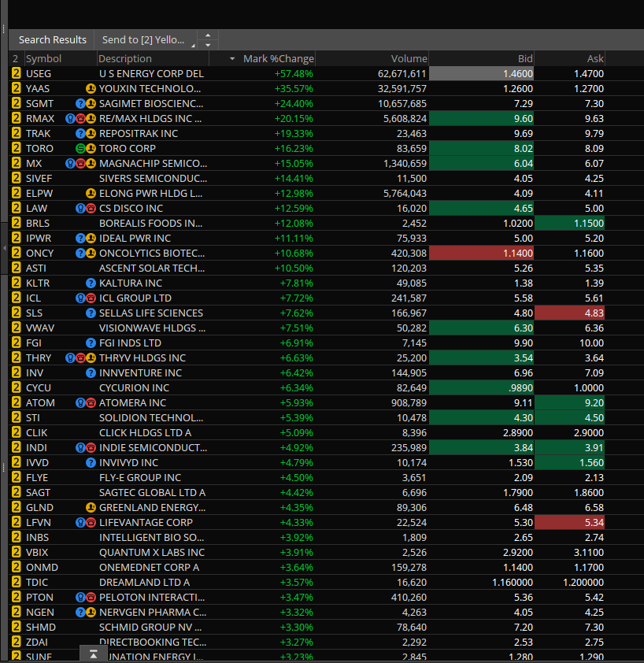Open the Search Results tab
The image size is (644, 663).
[x=53, y=39]
